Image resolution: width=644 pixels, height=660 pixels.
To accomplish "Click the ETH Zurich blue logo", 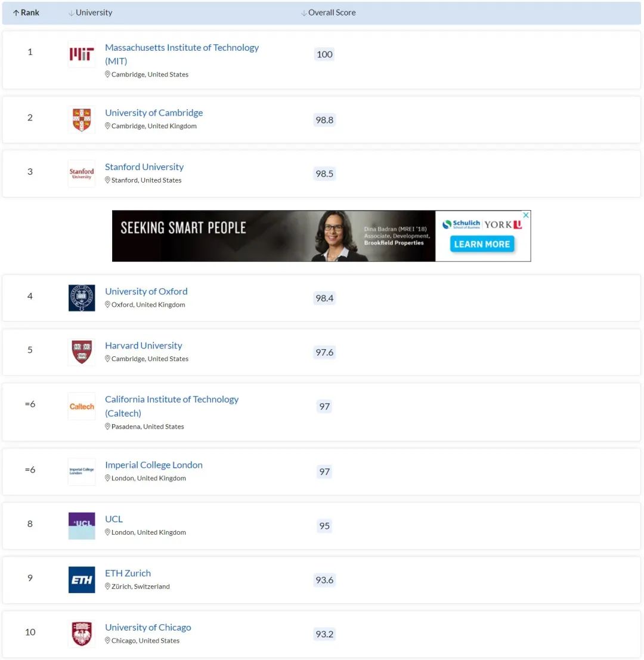I will (x=82, y=579).
